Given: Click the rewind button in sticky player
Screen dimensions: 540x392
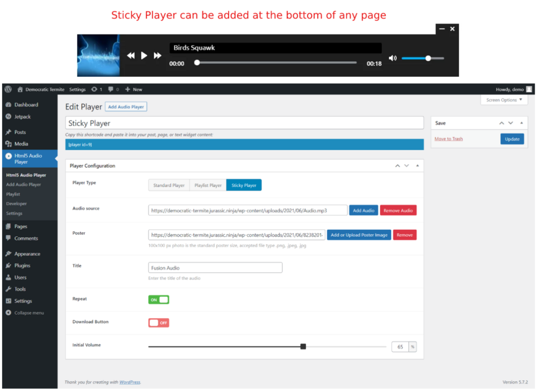Looking at the screenshot, I should click(x=131, y=55).
